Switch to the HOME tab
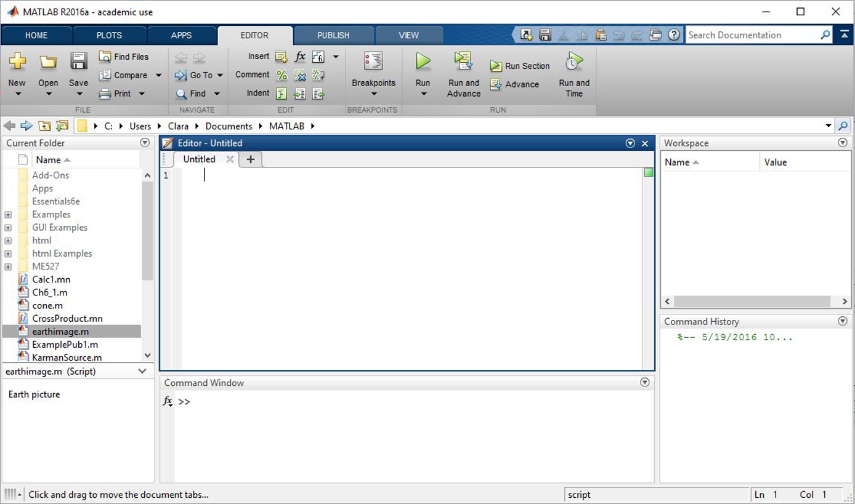Image resolution: width=855 pixels, height=504 pixels. pos(36,35)
